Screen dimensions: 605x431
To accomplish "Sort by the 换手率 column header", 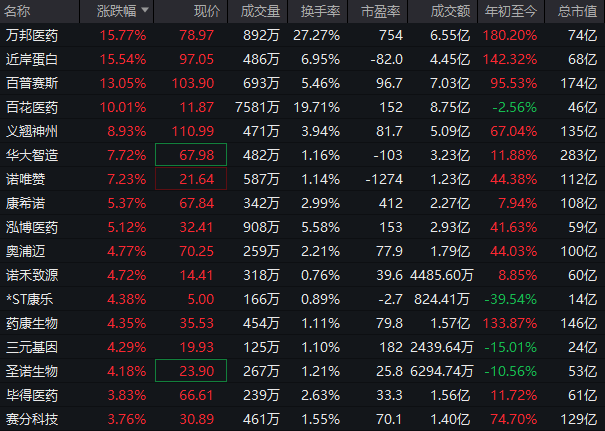I will [320, 11].
